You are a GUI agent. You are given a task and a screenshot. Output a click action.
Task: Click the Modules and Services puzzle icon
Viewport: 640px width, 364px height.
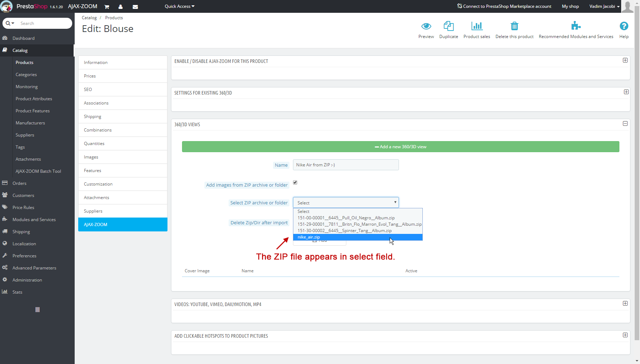pos(5,219)
